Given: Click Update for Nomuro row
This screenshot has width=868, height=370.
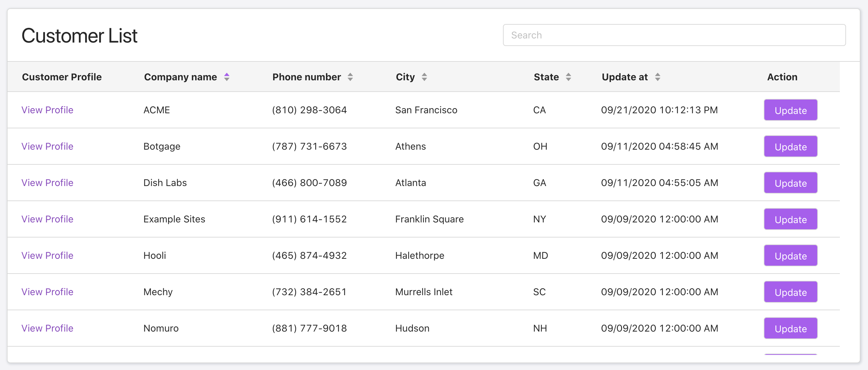Looking at the screenshot, I should (790, 328).
